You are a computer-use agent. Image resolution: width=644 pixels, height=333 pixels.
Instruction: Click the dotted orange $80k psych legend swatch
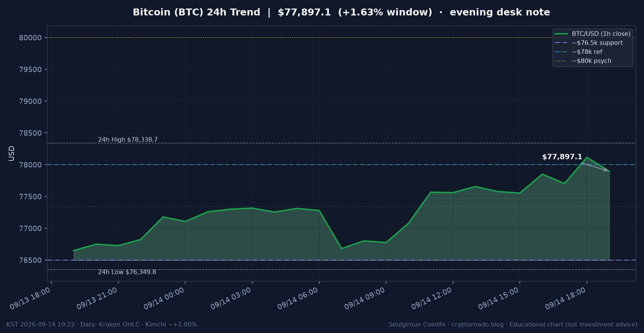tap(561, 61)
